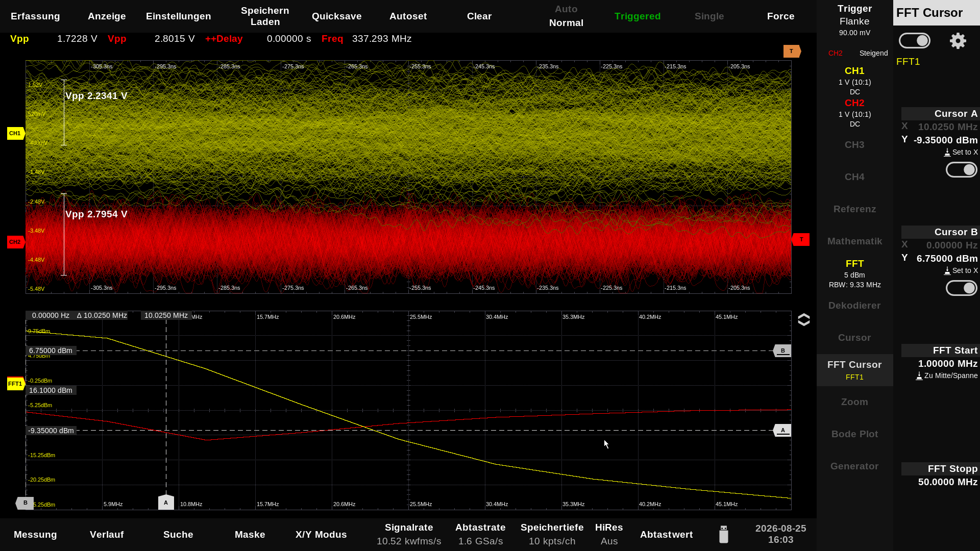980x551 pixels.
Task: Click the USB storage icon in bottom bar
Action: [723, 534]
